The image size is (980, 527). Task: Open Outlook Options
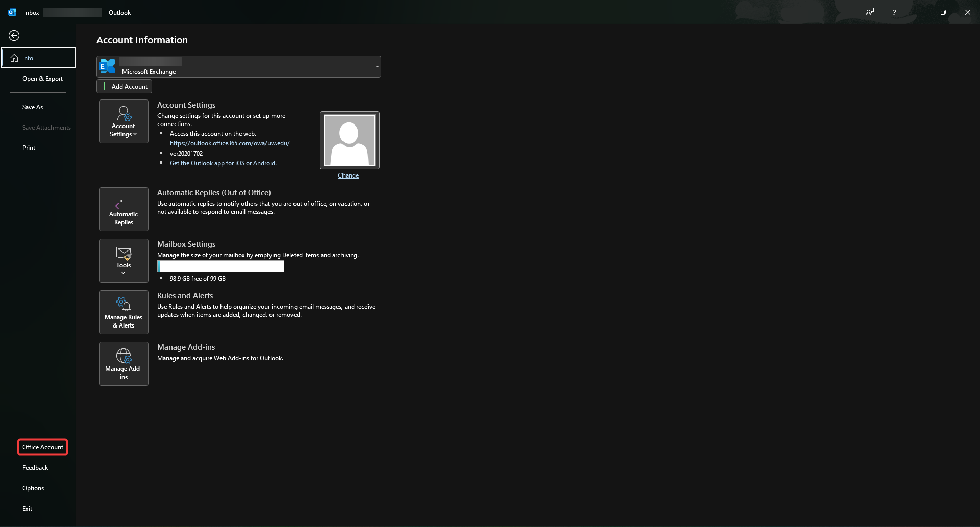[x=33, y=488]
